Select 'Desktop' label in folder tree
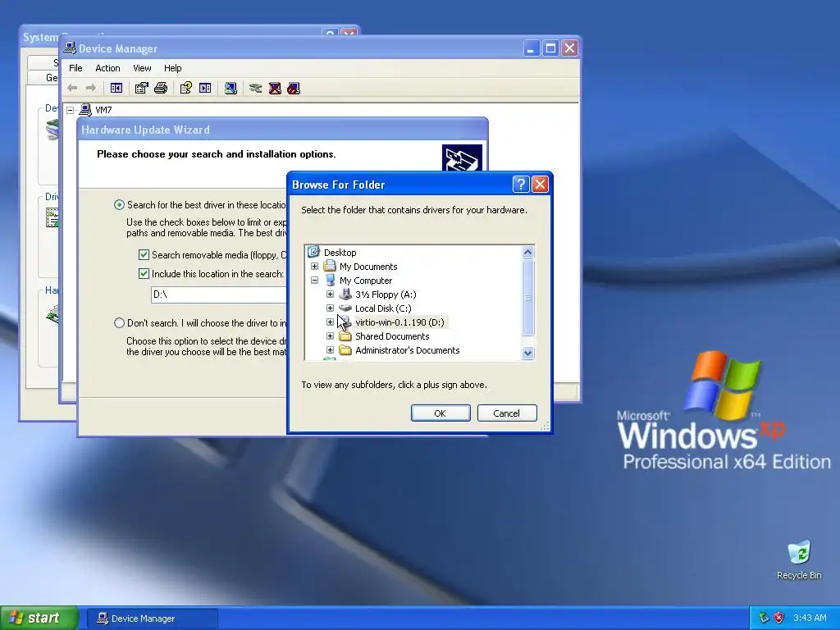Screen dimensions: 840x630 tap(340, 253)
